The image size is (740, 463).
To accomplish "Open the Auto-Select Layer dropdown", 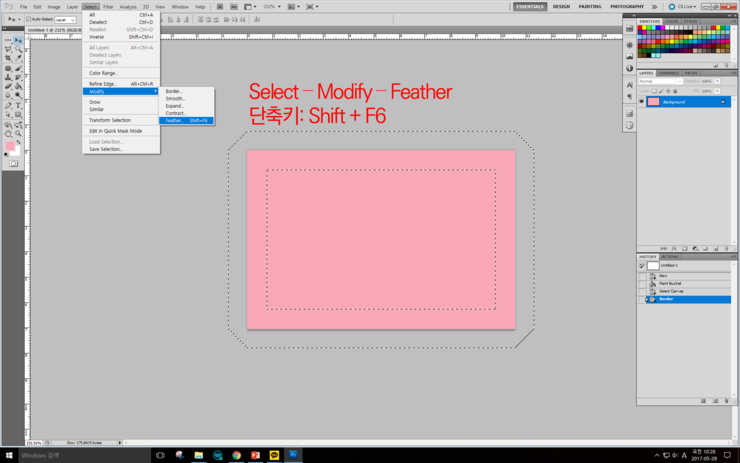I will point(65,19).
